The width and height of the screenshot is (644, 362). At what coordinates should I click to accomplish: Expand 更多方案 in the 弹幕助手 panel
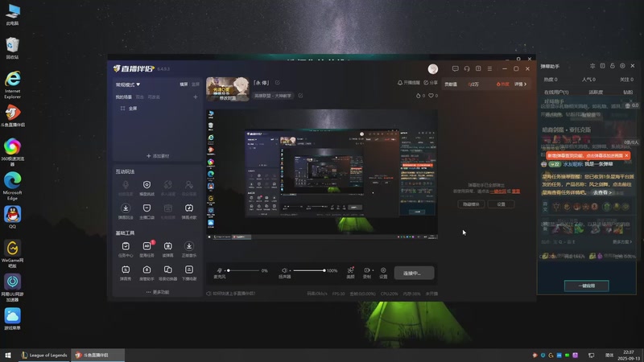622,242
